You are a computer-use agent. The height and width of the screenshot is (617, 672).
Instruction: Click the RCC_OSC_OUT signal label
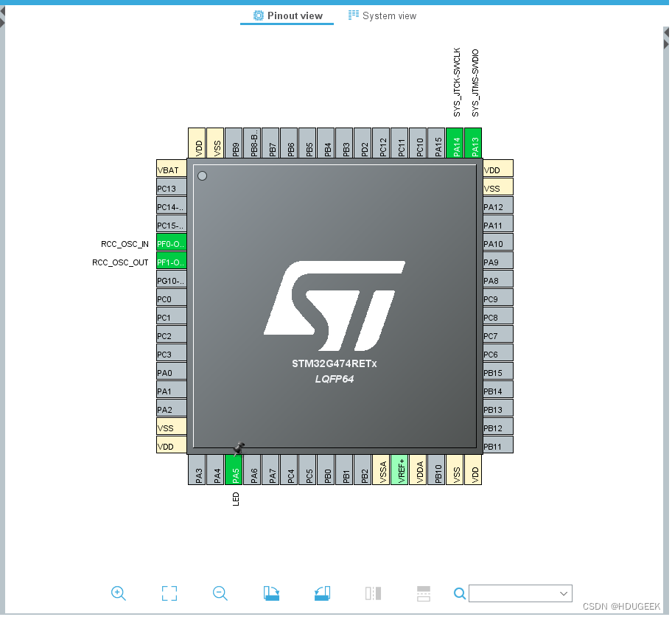[120, 263]
